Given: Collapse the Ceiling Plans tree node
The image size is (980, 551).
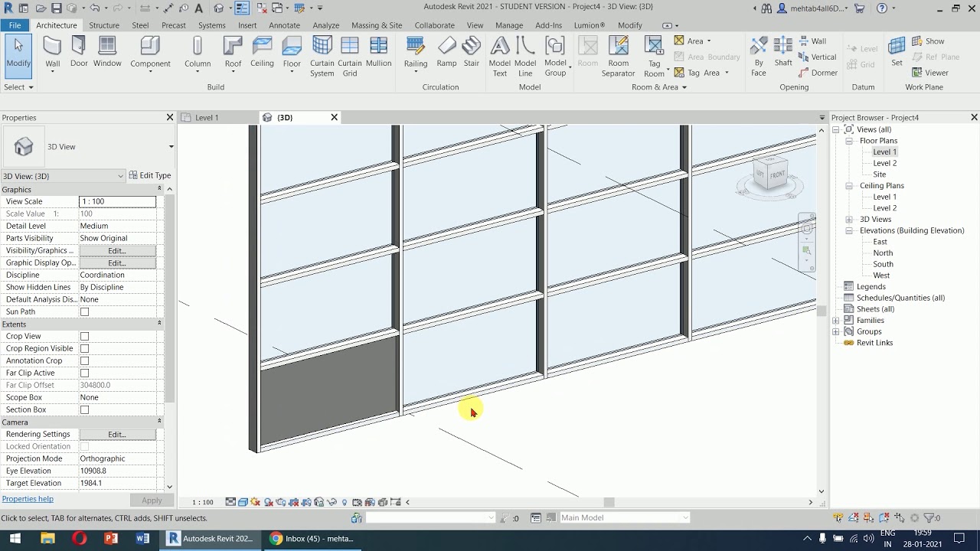Looking at the screenshot, I should (849, 186).
